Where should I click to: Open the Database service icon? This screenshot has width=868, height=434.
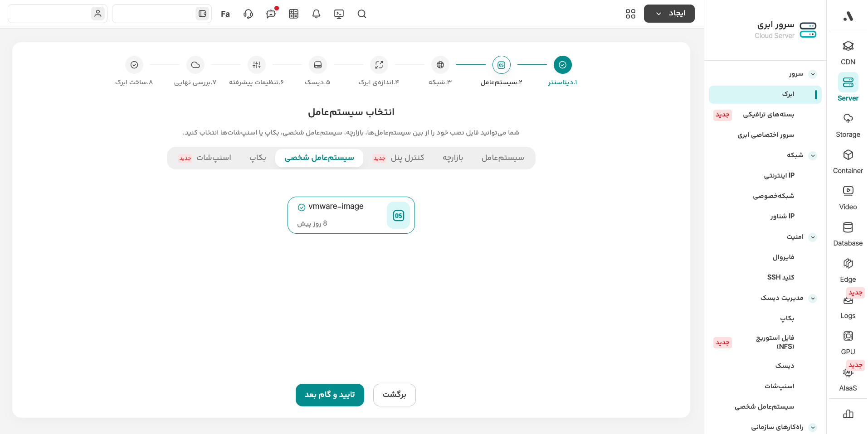(x=848, y=233)
